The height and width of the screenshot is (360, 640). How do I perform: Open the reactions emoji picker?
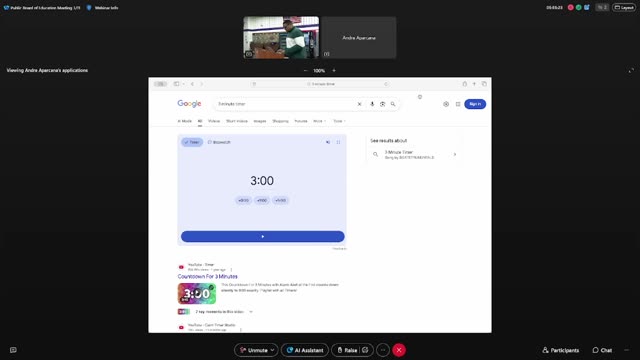tap(365, 350)
